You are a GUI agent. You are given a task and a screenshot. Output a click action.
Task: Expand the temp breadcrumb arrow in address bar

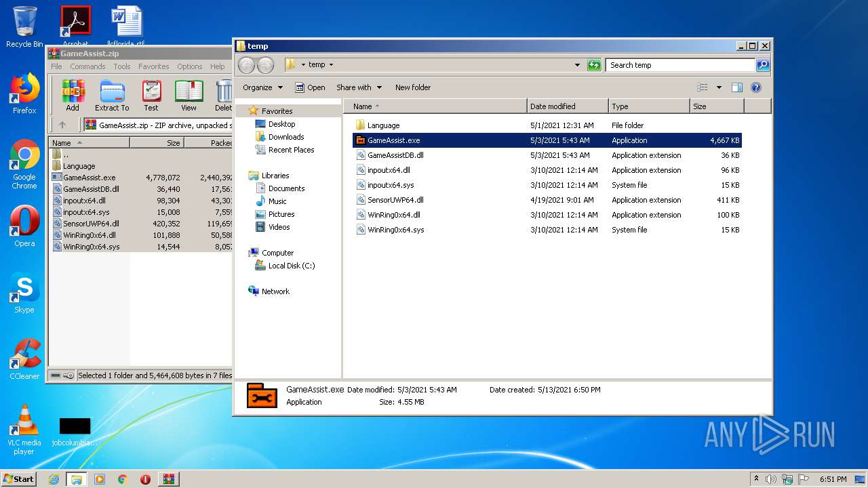(331, 65)
